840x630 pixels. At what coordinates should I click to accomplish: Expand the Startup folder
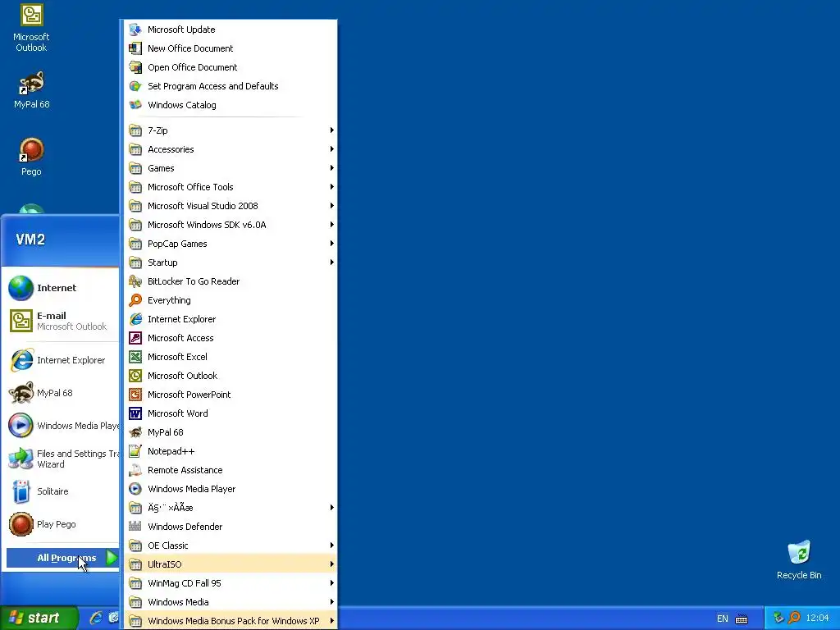click(231, 262)
